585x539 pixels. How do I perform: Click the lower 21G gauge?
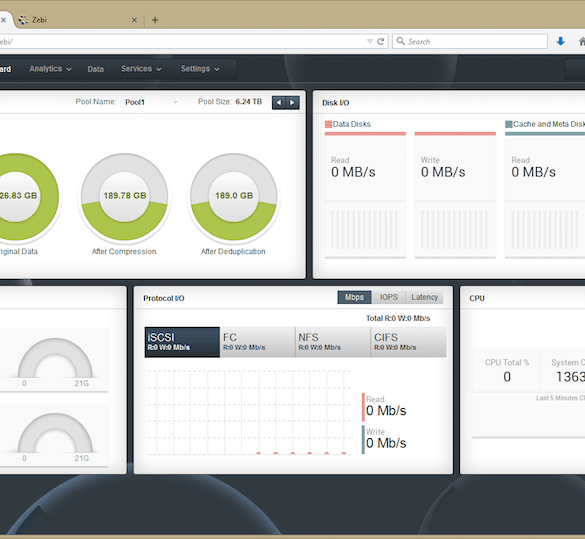pyautogui.click(x=55, y=434)
